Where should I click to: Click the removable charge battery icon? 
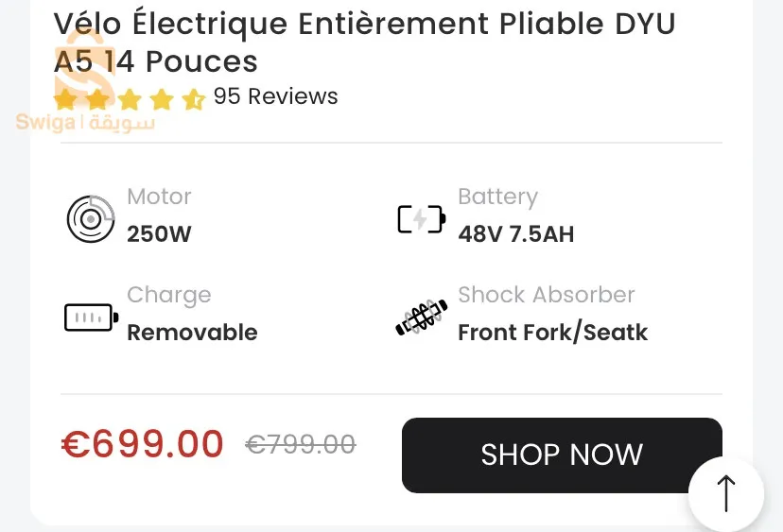(91, 317)
